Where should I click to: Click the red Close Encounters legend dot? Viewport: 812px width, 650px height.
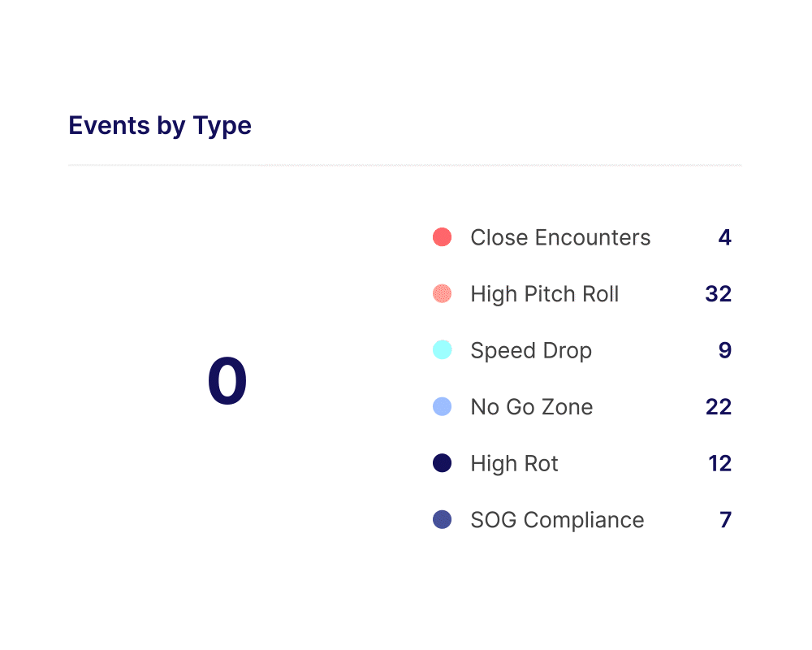[x=442, y=237]
